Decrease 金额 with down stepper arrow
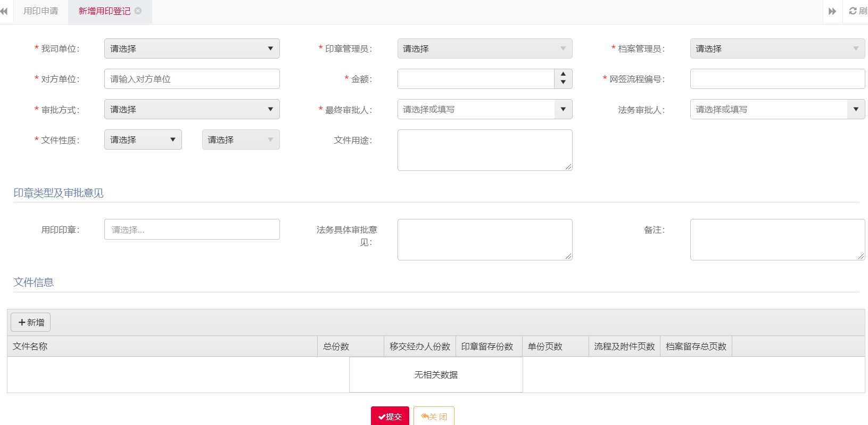This screenshot has width=868, height=425. (563, 83)
